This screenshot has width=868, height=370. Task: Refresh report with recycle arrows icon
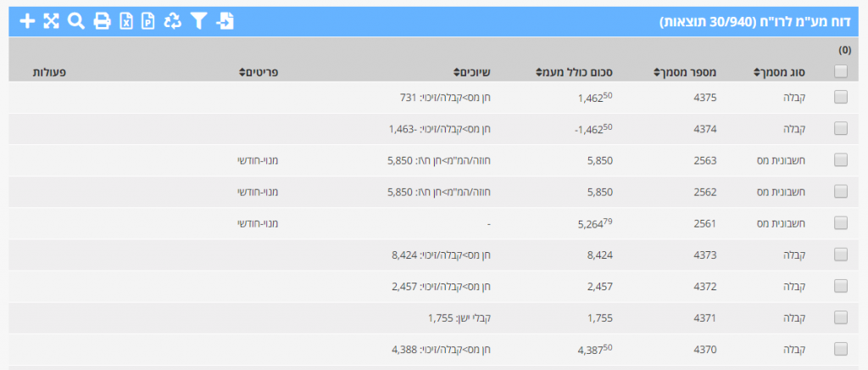(173, 21)
